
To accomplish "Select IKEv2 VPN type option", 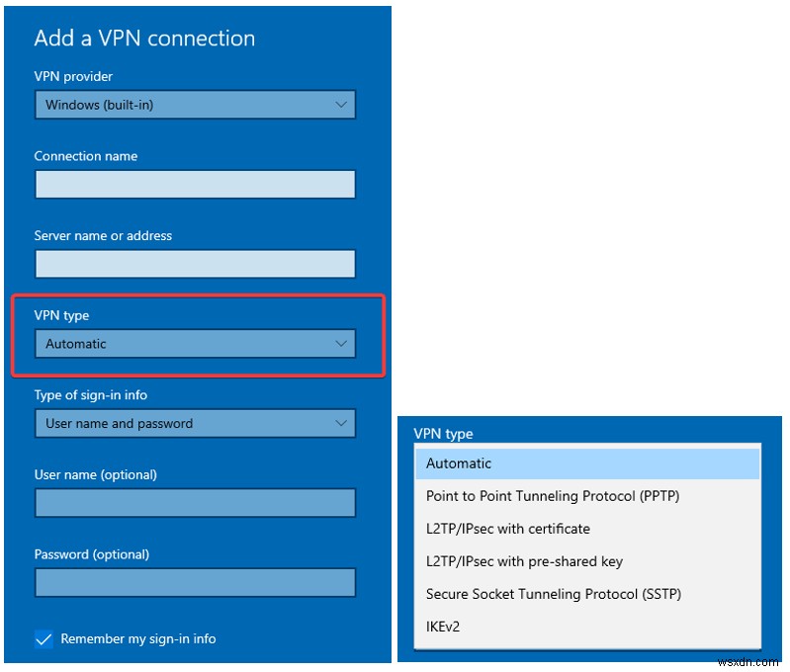I will tap(587, 628).
